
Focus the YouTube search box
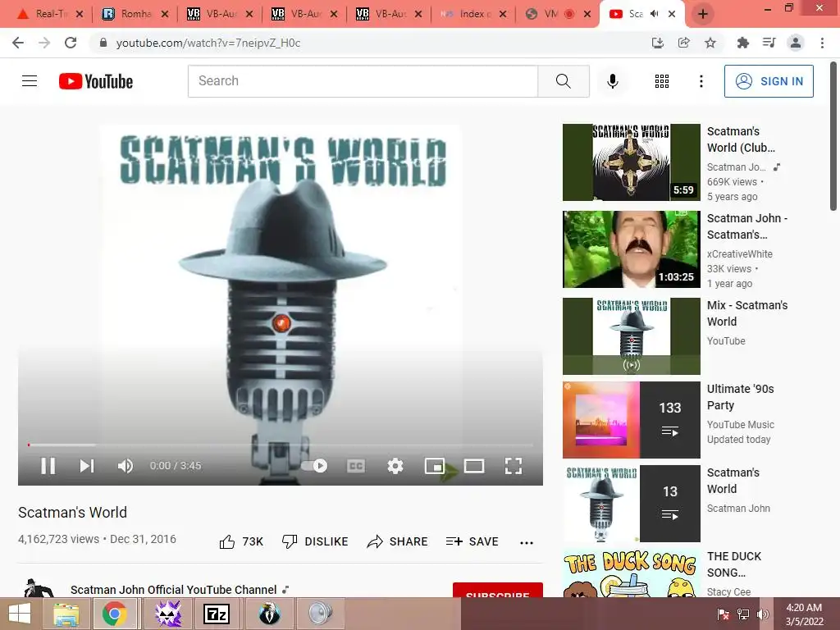click(363, 81)
